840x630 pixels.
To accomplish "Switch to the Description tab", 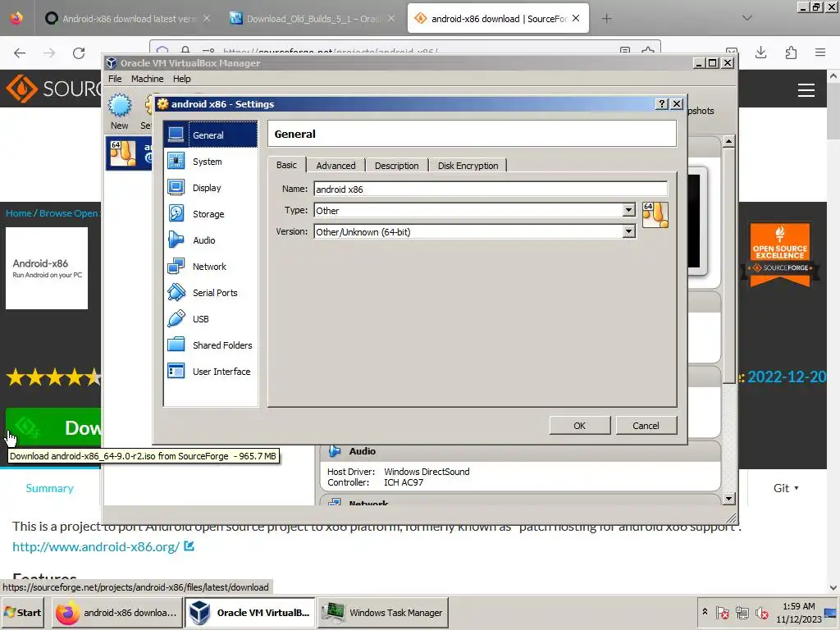I will [x=397, y=166].
